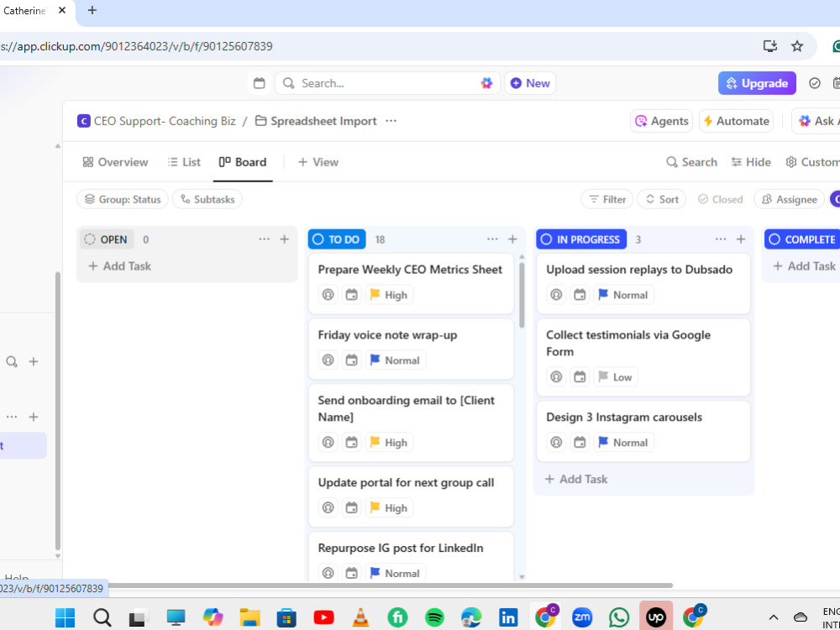Click assignee icon on Prepare Weekly CEO Metrics Sheet
The image size is (840, 630).
click(328, 295)
